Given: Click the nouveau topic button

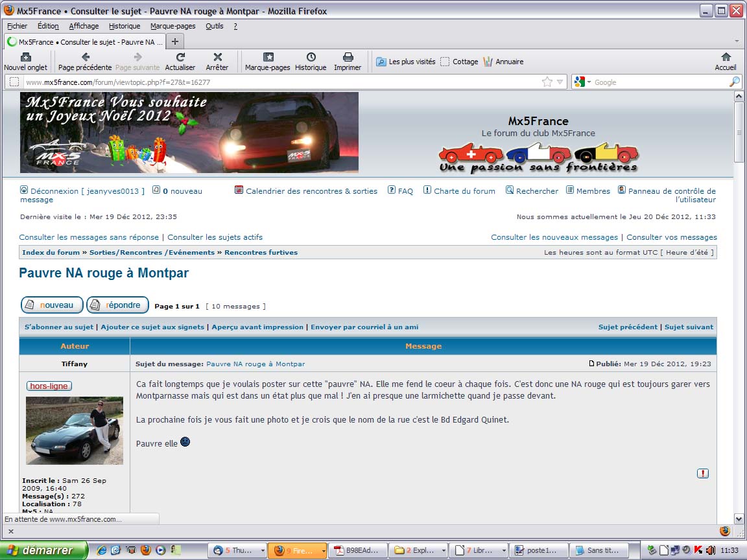Looking at the screenshot, I should (52, 305).
